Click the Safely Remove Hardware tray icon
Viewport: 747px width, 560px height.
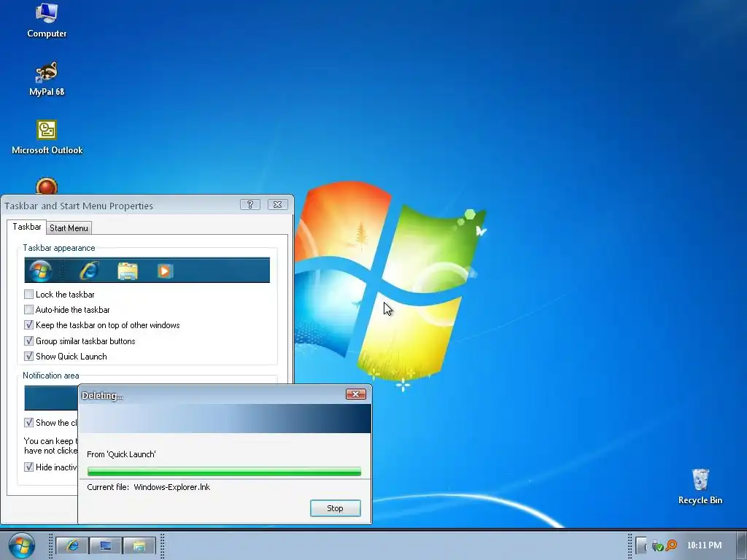coord(657,545)
